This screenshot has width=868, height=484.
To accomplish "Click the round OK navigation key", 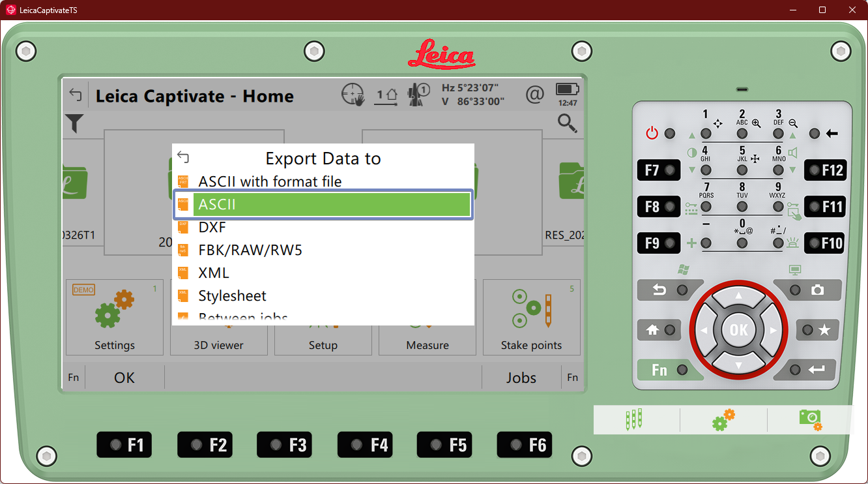I will click(738, 329).
